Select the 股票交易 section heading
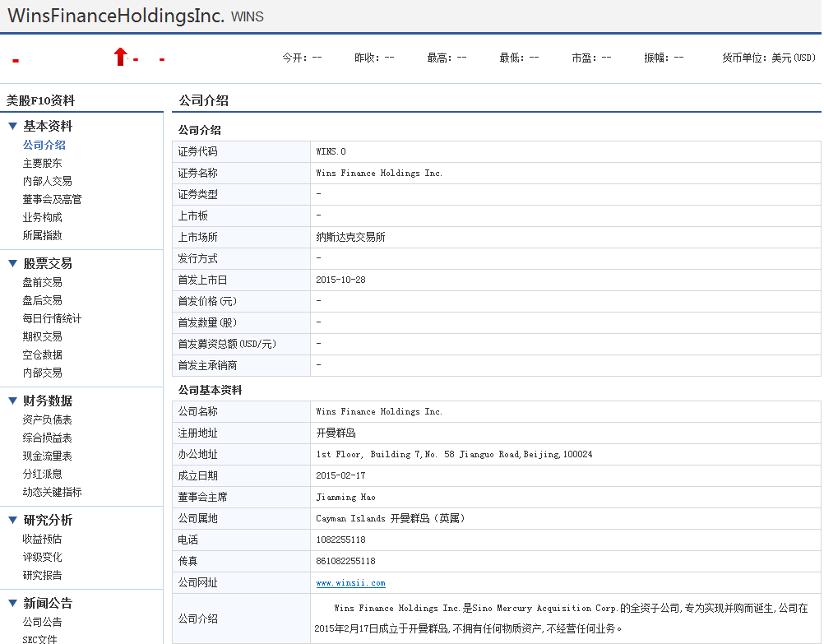This screenshot has width=824, height=644. (x=48, y=263)
